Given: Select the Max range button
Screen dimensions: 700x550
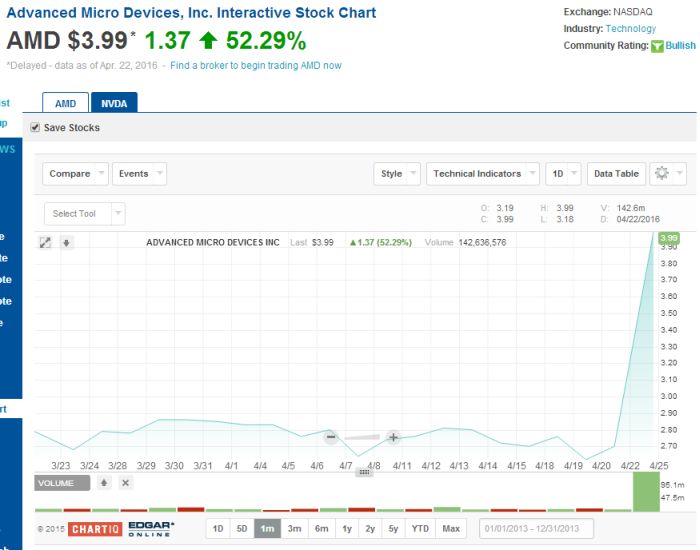Looking at the screenshot, I should 451,529.
